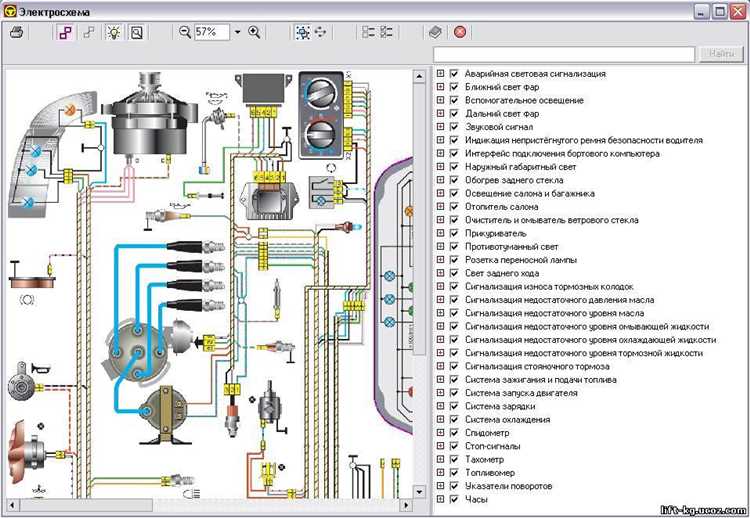Click the 57% zoom value field
750x518 pixels.
(x=211, y=32)
